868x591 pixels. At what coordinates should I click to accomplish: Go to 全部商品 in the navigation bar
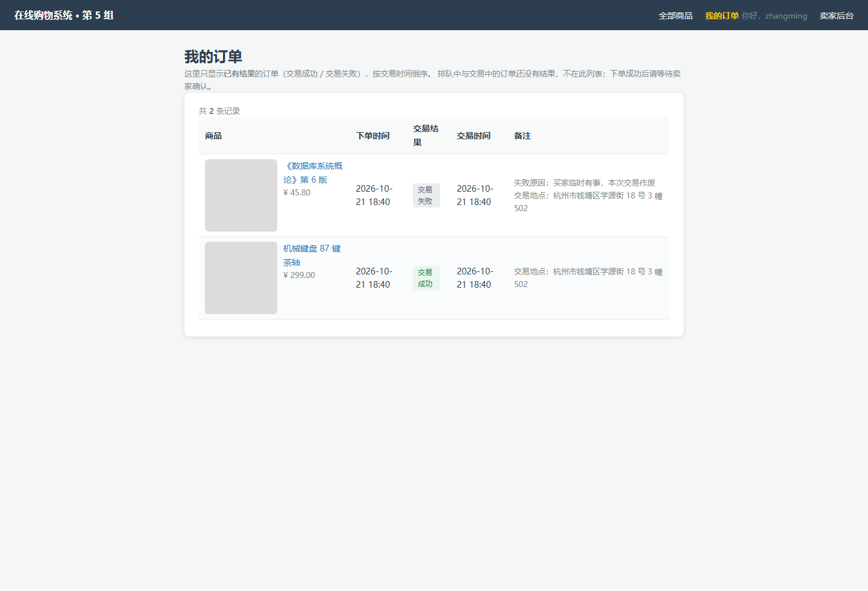[676, 16]
